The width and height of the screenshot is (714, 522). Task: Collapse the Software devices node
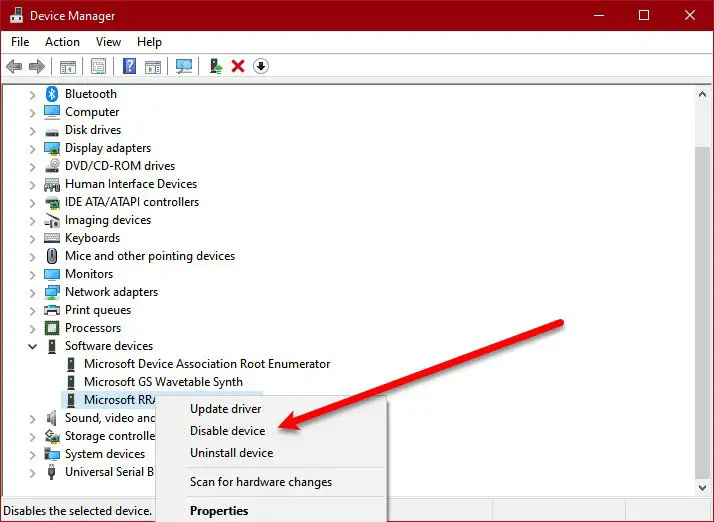pyautogui.click(x=32, y=347)
